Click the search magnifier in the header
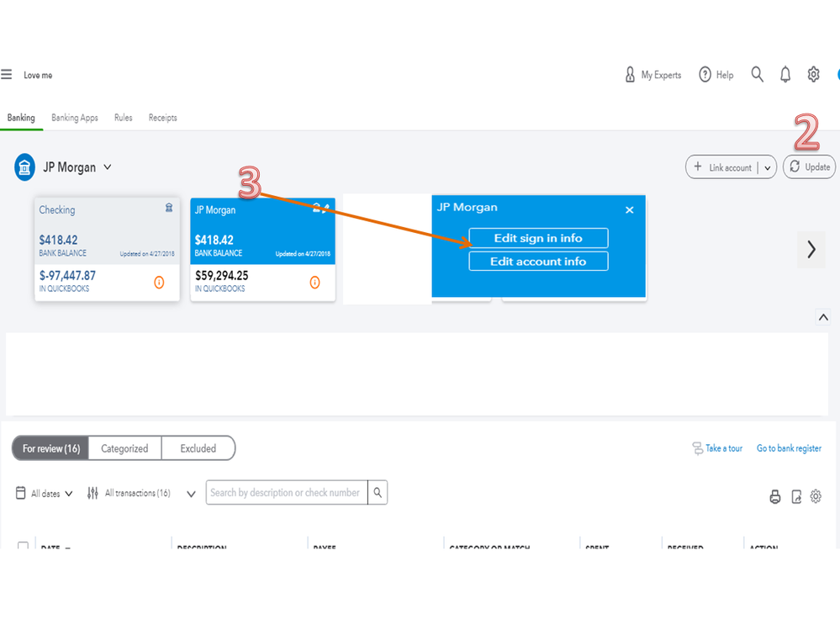840x630 pixels. tap(757, 75)
